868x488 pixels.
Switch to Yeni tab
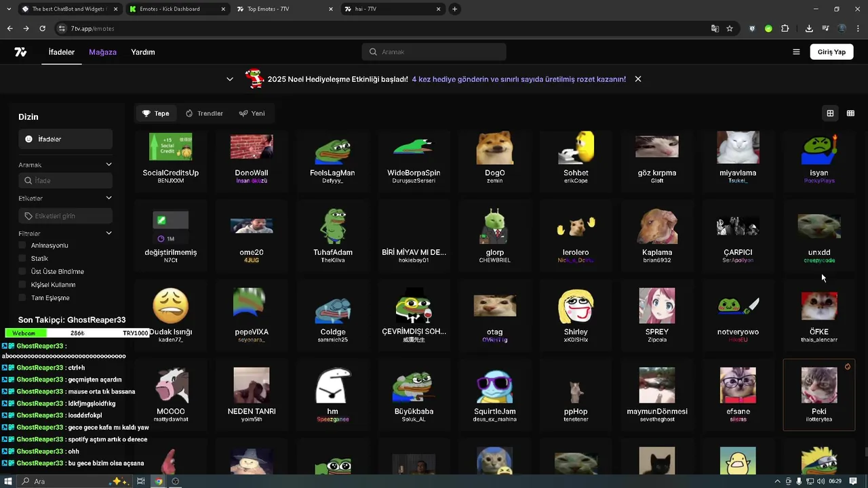(x=252, y=113)
